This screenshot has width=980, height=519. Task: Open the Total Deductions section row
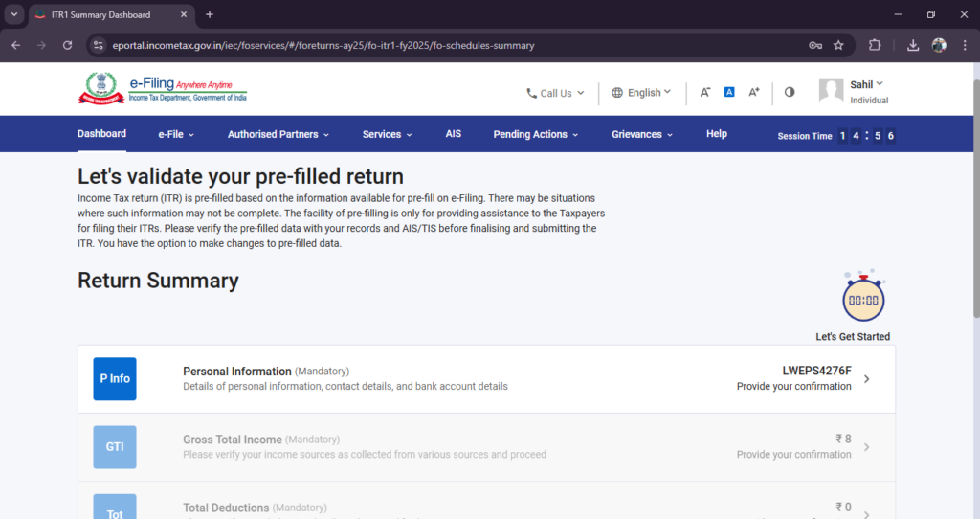point(486,500)
